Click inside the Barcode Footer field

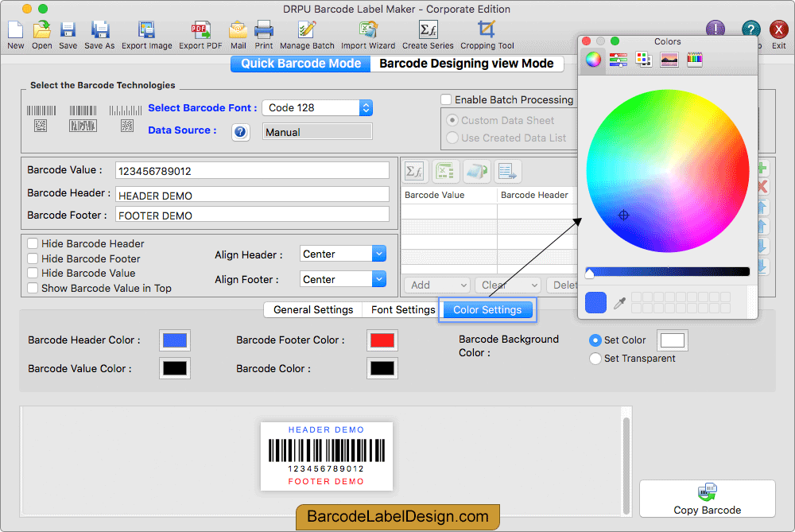pos(252,215)
